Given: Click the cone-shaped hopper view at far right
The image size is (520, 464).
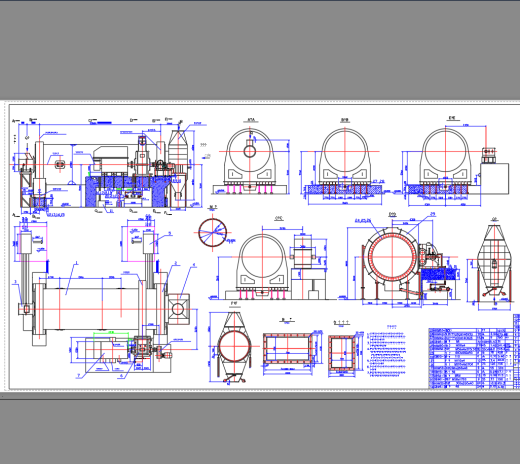Looking at the screenshot, I should pos(494,265).
